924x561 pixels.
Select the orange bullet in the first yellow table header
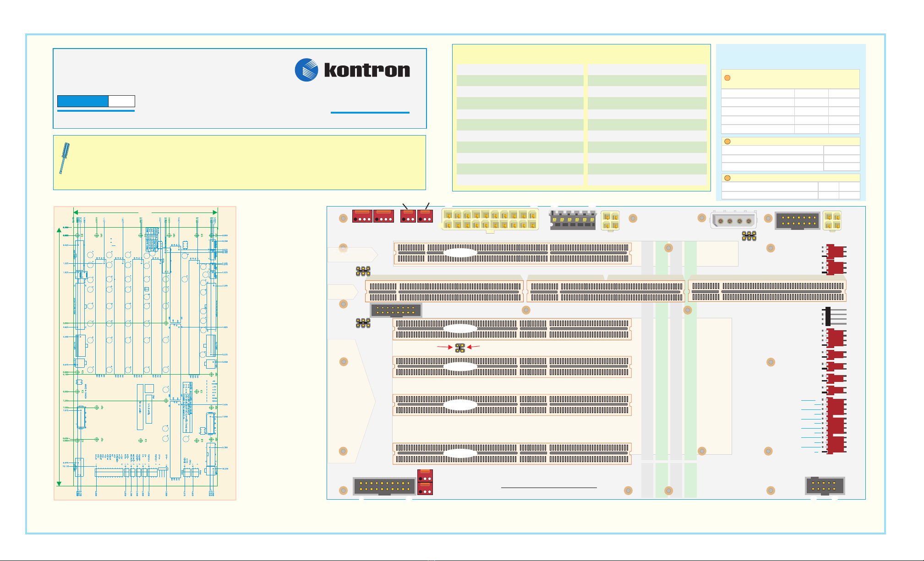(x=727, y=78)
